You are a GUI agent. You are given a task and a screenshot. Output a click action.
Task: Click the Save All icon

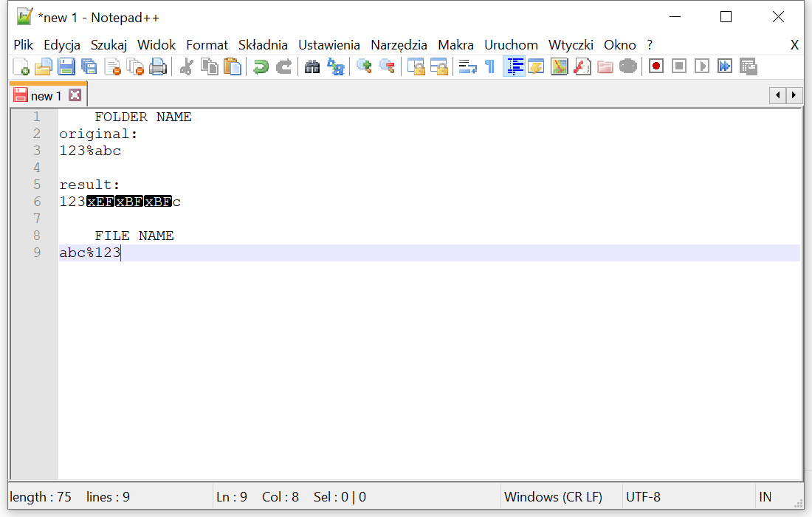point(89,66)
